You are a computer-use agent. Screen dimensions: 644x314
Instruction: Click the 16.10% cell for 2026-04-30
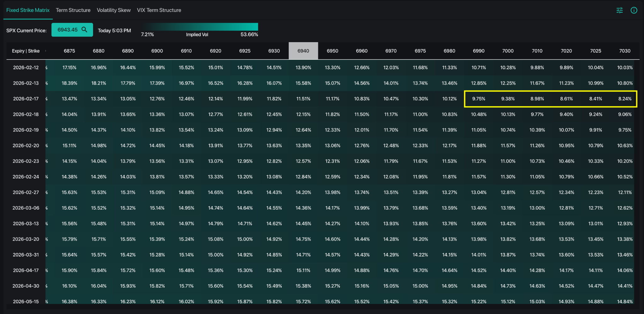pyautogui.click(x=69, y=286)
